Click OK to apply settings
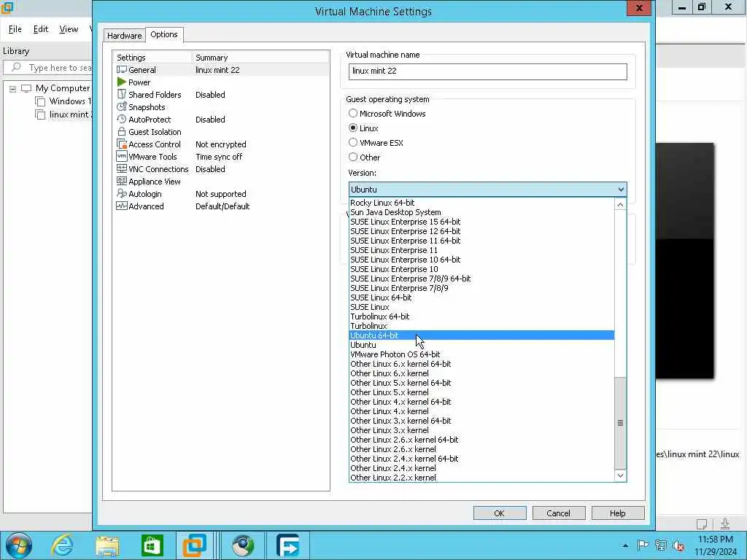747x560 pixels. [499, 513]
